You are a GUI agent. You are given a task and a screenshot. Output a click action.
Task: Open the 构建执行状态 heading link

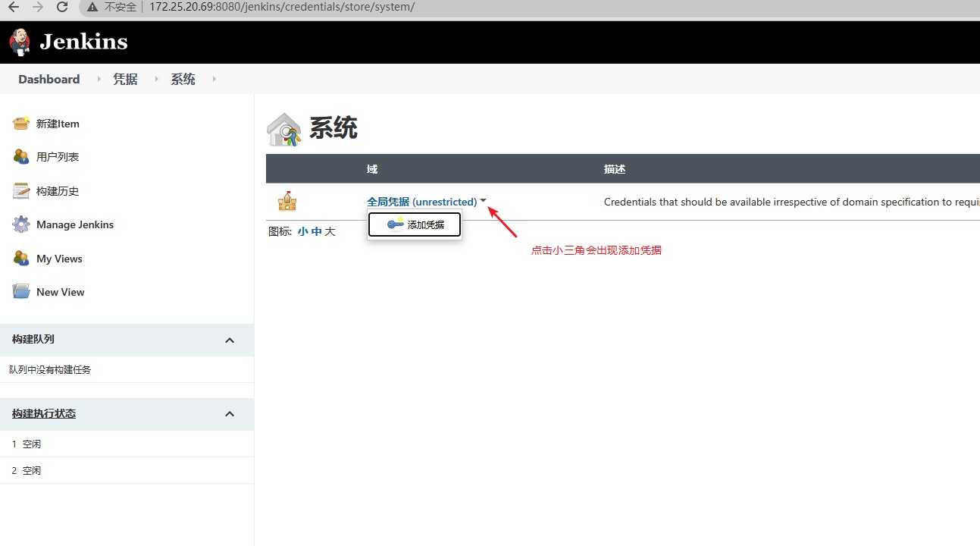pos(44,413)
